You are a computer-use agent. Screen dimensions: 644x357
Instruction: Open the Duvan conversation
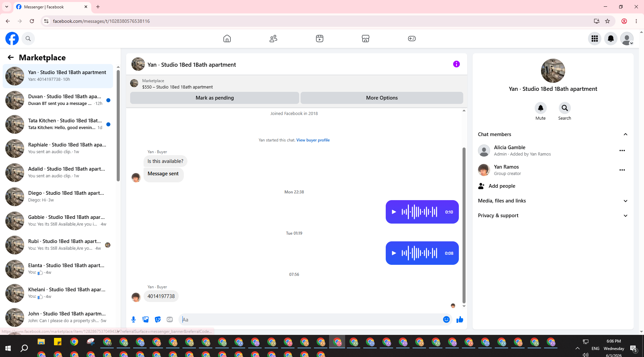tap(58, 100)
